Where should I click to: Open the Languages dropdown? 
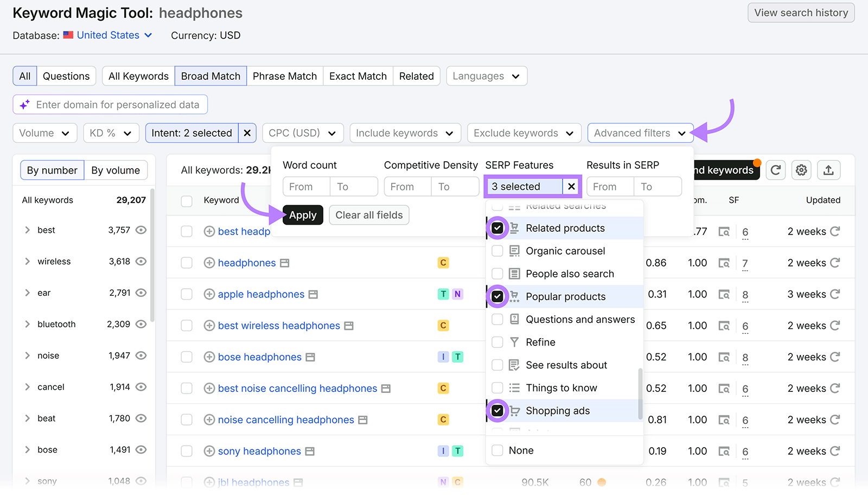tap(487, 76)
